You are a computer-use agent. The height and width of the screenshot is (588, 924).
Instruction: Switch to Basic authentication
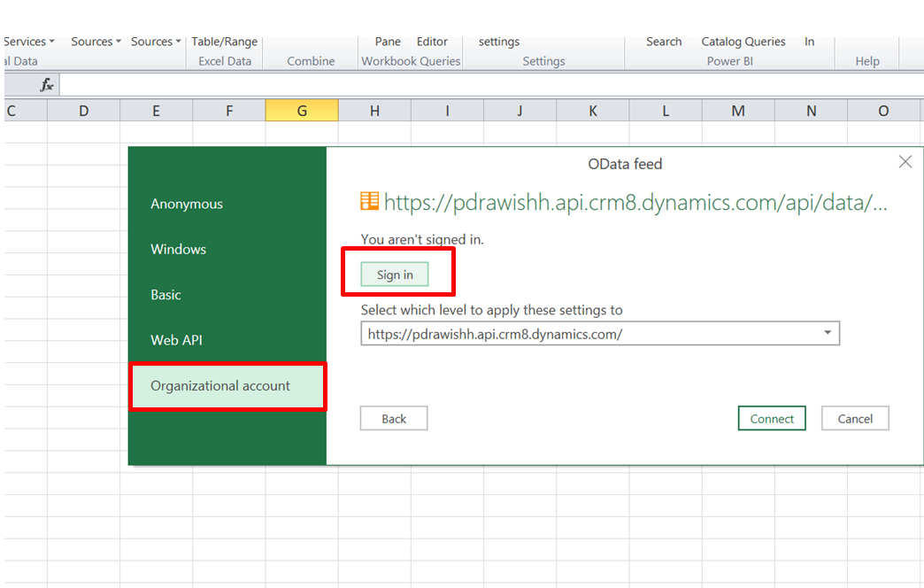coord(166,295)
